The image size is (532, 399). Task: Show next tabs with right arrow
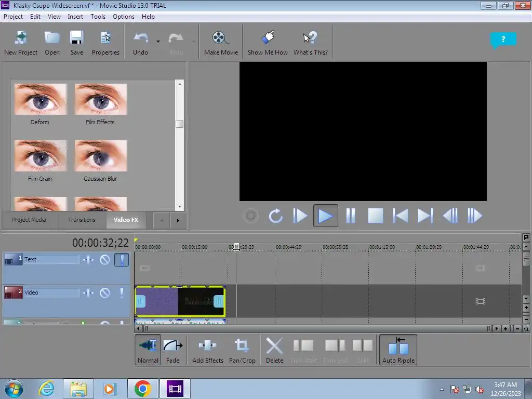[x=178, y=220]
